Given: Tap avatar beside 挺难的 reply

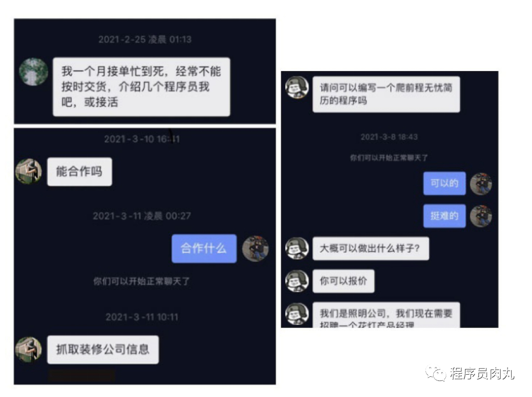Looking at the screenshot, I should tap(481, 215).
